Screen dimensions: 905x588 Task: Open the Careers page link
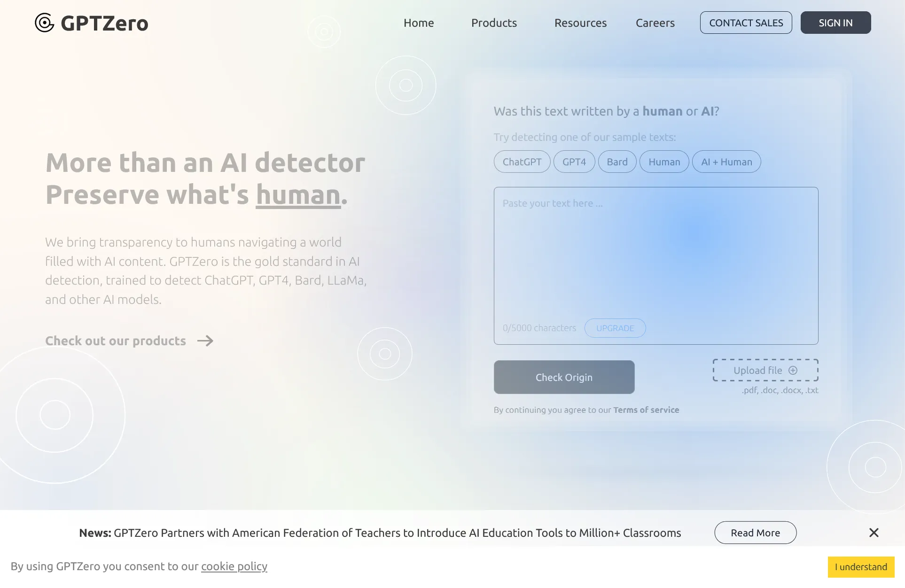[x=655, y=23]
